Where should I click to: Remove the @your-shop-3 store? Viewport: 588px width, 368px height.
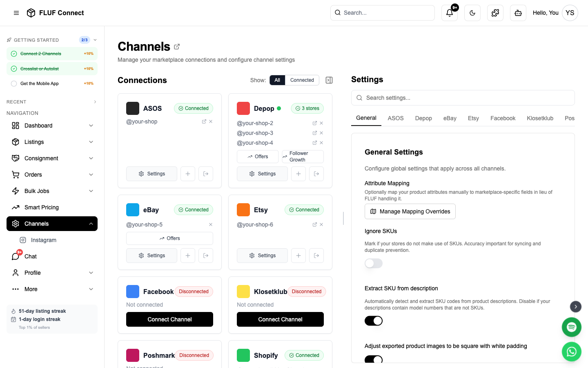tap(321, 133)
